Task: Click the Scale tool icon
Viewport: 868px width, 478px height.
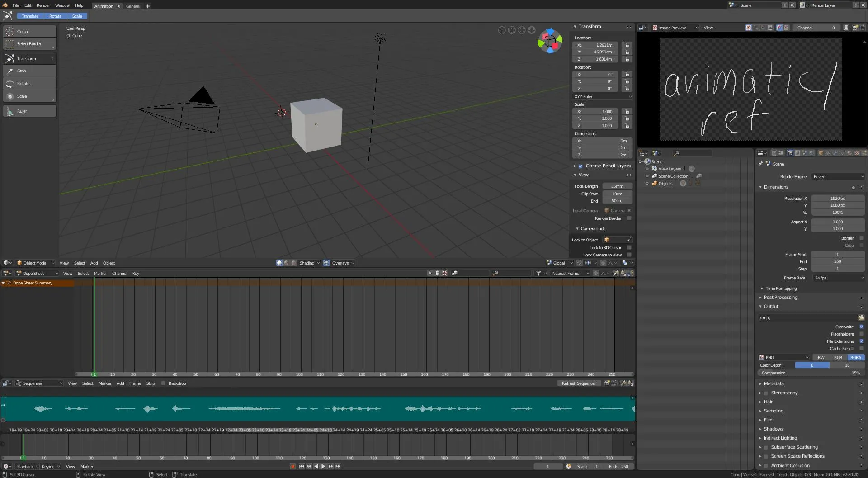Action: point(10,96)
